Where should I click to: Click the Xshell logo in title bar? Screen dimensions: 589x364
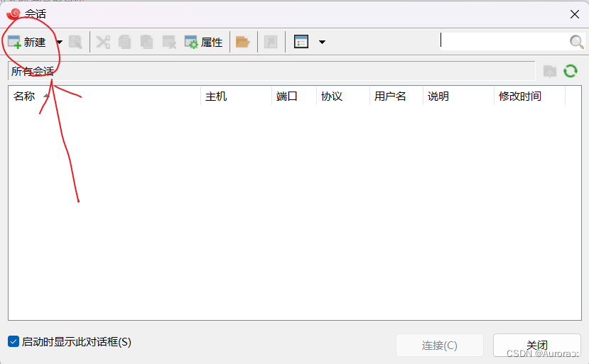pos(13,14)
